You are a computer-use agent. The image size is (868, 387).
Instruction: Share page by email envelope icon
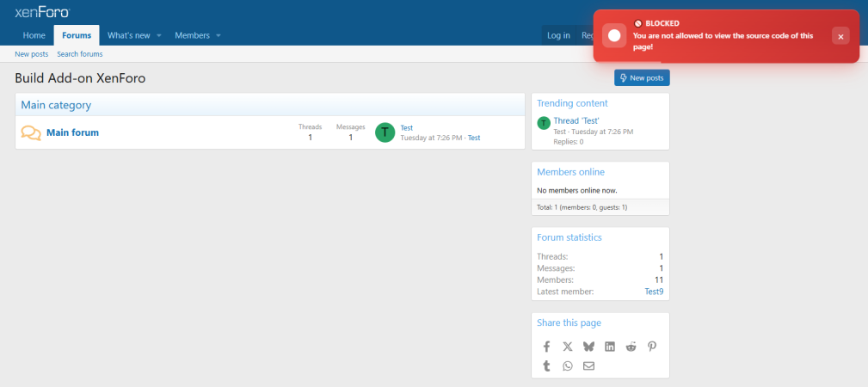pyautogui.click(x=588, y=366)
